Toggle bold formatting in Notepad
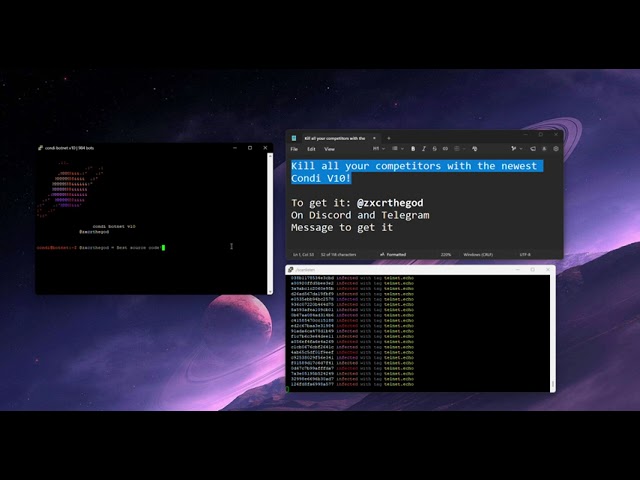 (413, 149)
